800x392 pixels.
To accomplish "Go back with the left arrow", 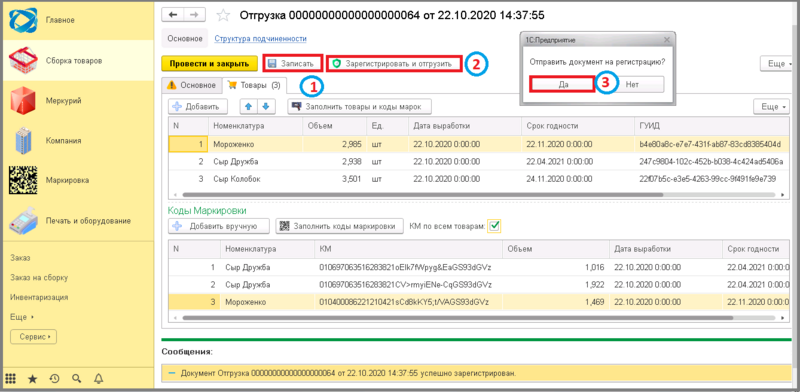I will [x=172, y=15].
